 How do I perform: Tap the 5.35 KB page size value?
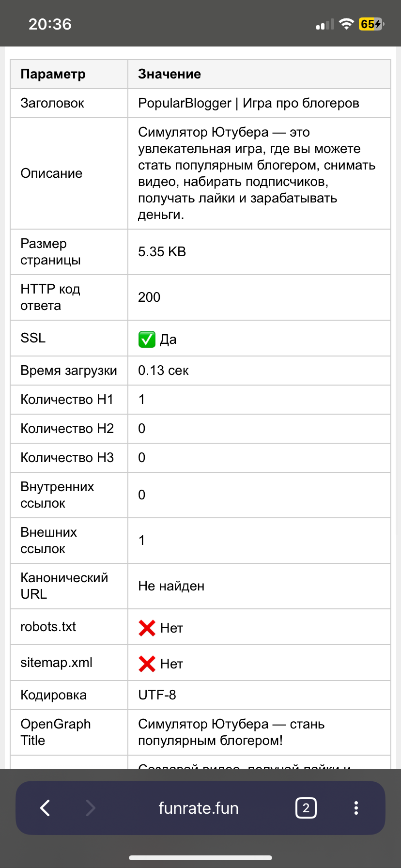pos(162,252)
